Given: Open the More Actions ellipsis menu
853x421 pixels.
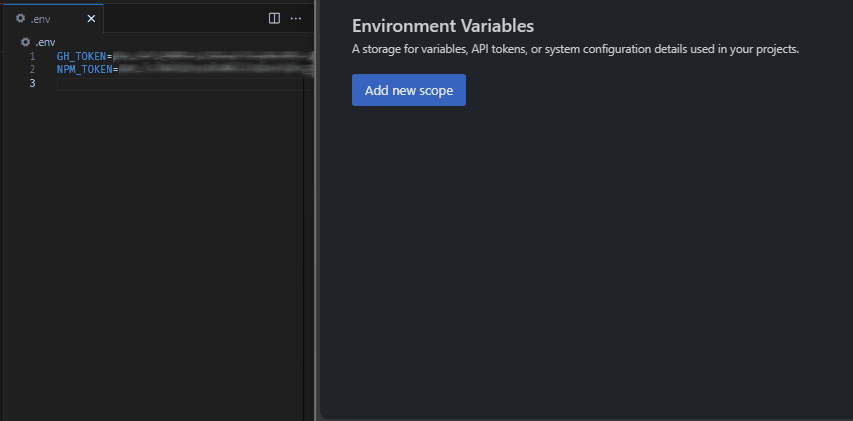Looking at the screenshot, I should pos(296,18).
